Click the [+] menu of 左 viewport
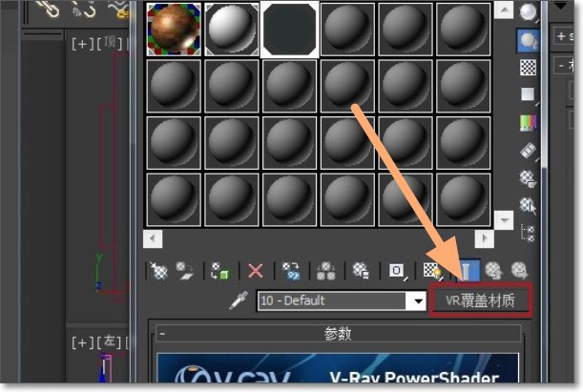Image resolution: width=583 pixels, height=392 pixels. pos(83,342)
